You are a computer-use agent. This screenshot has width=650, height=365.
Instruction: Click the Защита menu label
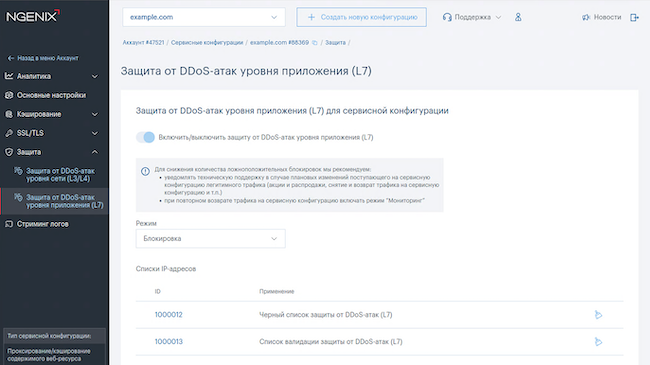point(29,152)
